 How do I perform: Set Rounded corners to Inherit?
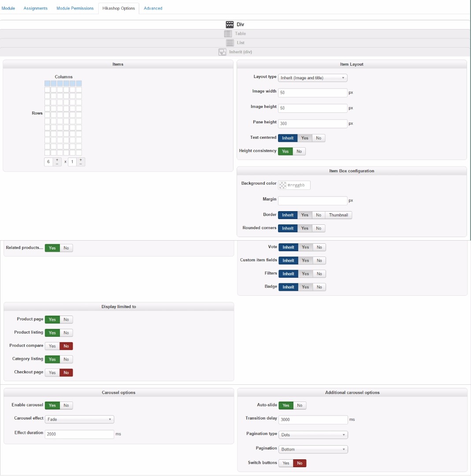pos(288,229)
